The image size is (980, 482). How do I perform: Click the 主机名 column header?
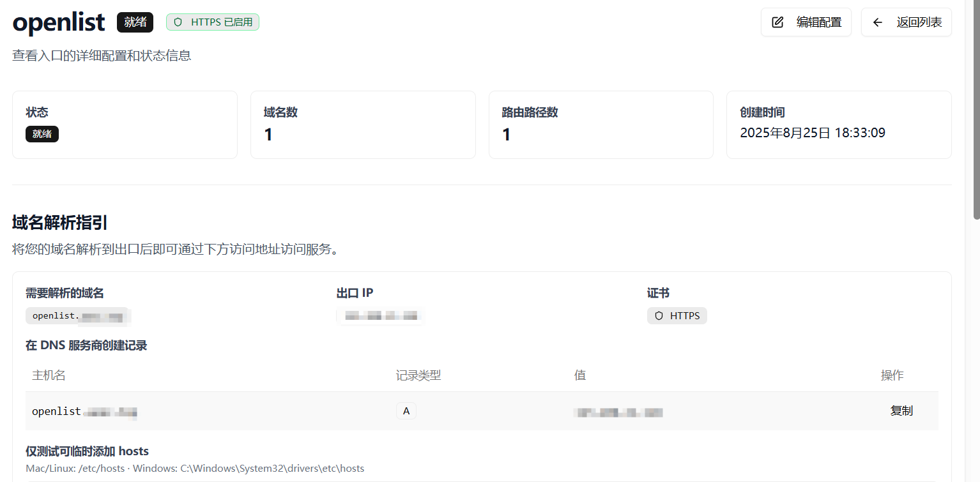point(49,375)
